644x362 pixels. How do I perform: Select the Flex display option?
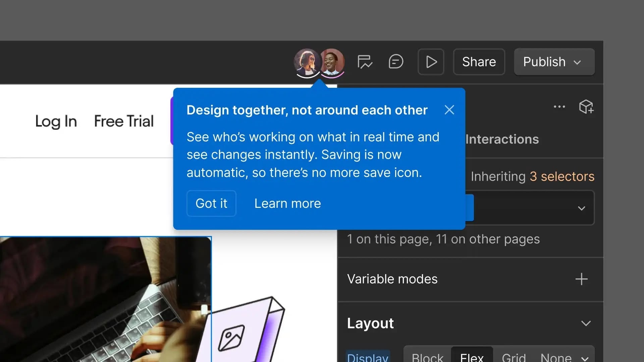tap(472, 357)
